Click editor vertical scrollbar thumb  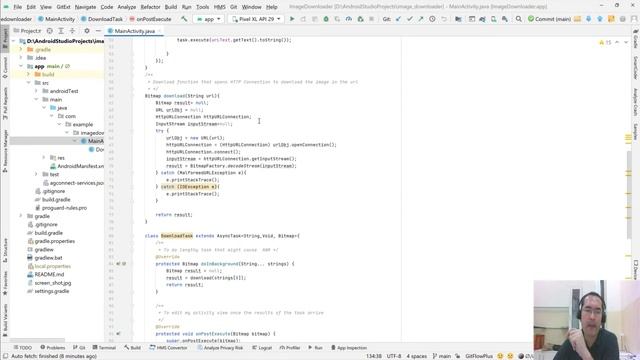coord(629,194)
